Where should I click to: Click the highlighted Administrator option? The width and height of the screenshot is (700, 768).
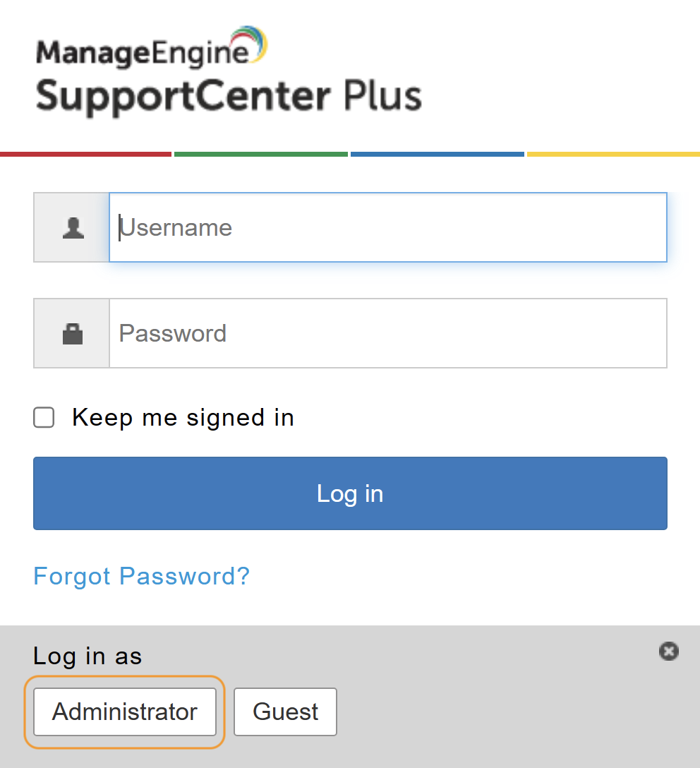tap(124, 712)
